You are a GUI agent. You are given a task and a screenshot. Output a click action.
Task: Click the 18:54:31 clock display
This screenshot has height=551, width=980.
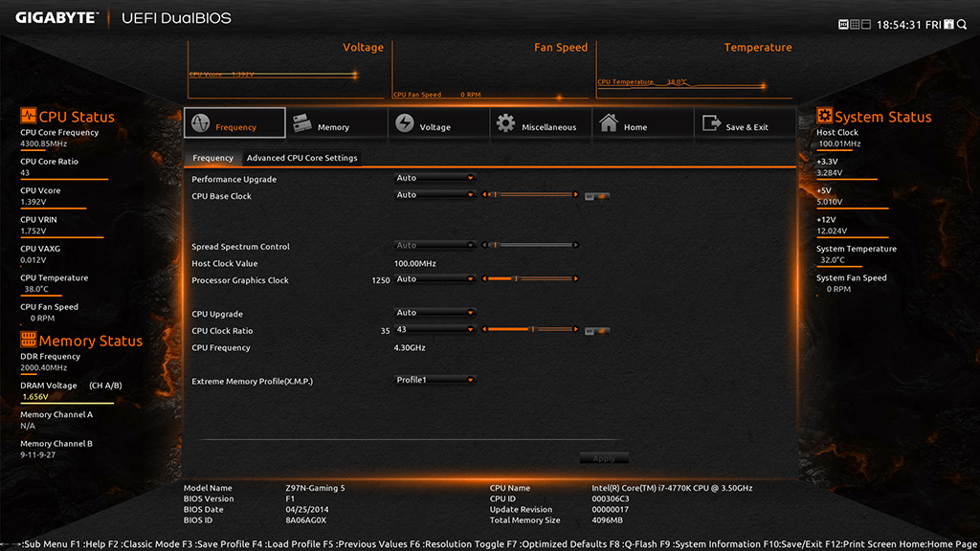click(x=899, y=25)
